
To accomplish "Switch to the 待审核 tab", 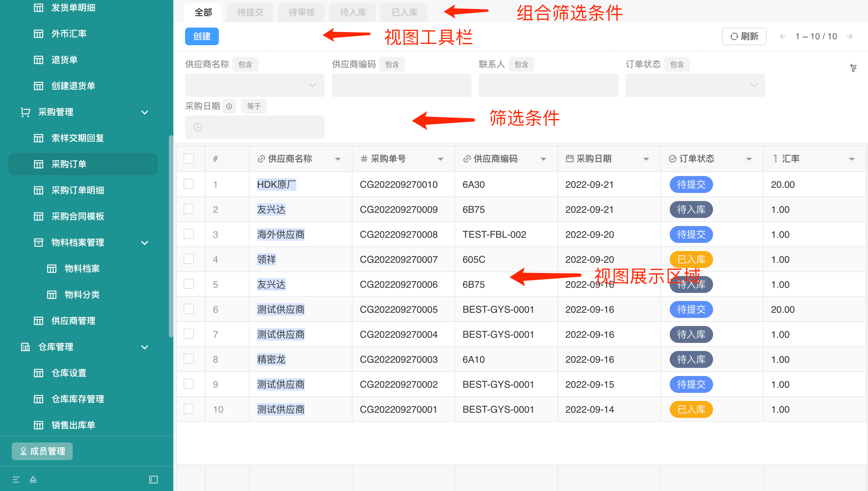I will [301, 12].
